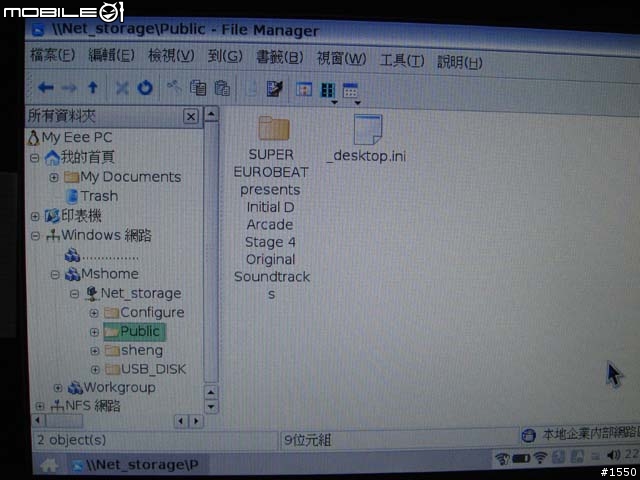
Task: Click the network zone globe status icon
Action: point(529,436)
